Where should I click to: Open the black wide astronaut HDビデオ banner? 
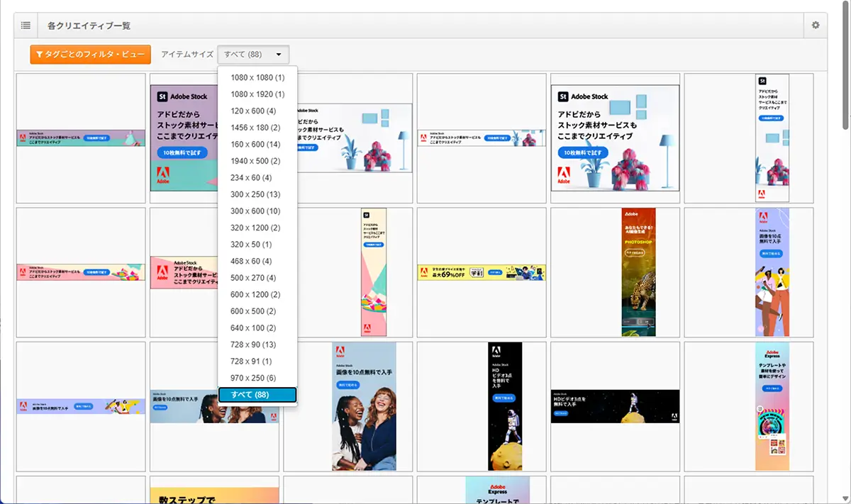click(x=615, y=406)
